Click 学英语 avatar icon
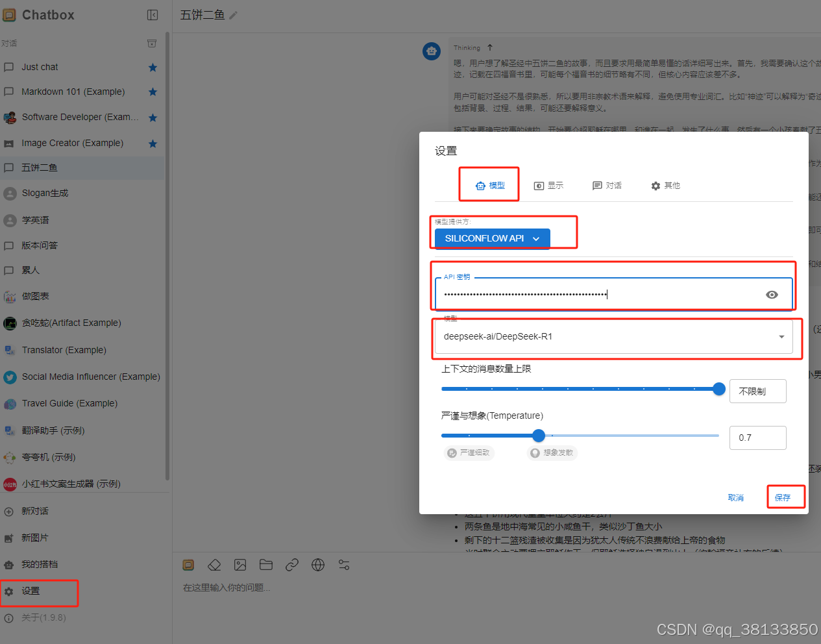This screenshot has height=644, width=821. (x=10, y=221)
